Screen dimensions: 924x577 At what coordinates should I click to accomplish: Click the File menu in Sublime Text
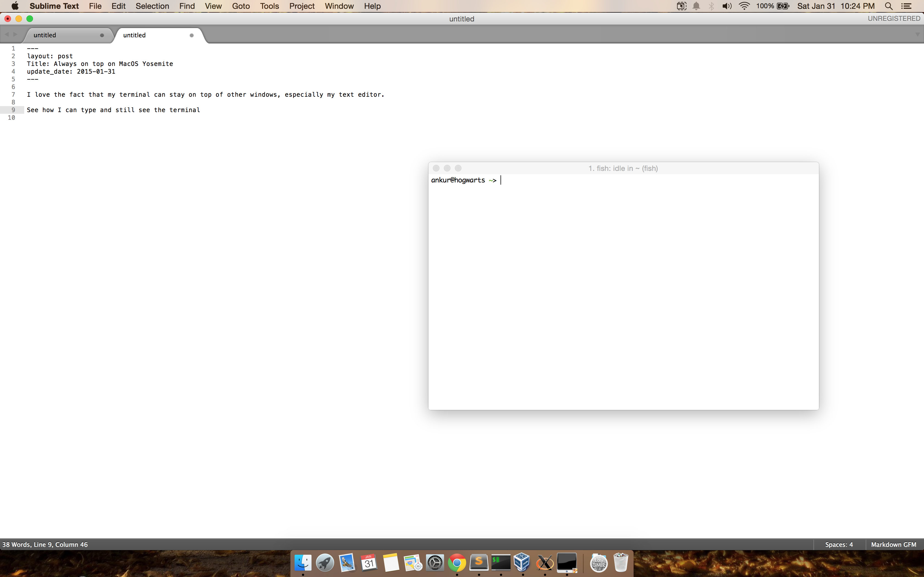pos(95,6)
